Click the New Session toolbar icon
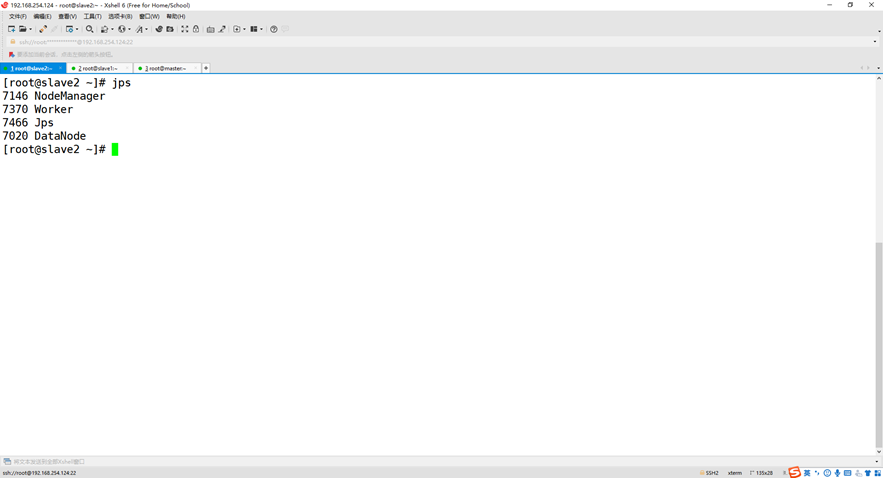 pos(11,29)
